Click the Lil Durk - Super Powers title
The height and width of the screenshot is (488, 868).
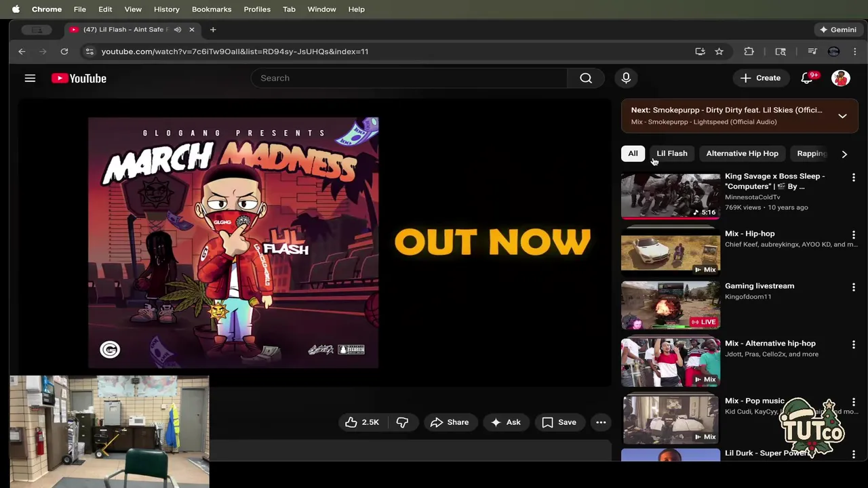coord(768,453)
